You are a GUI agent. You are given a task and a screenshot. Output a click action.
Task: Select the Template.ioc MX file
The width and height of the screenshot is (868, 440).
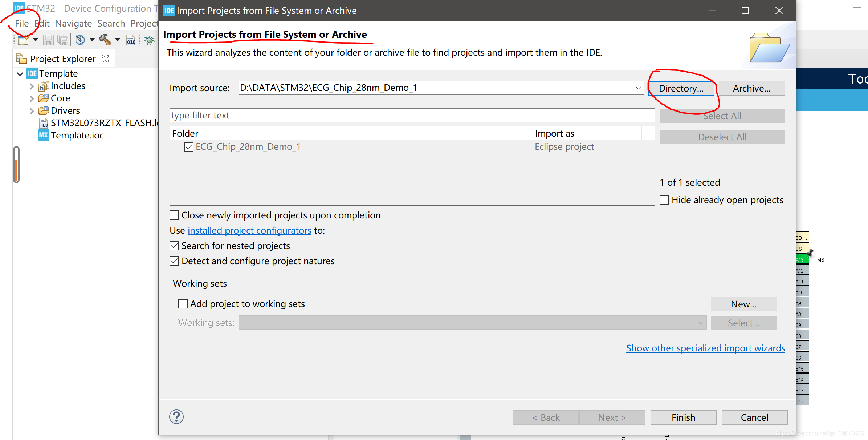(x=77, y=136)
